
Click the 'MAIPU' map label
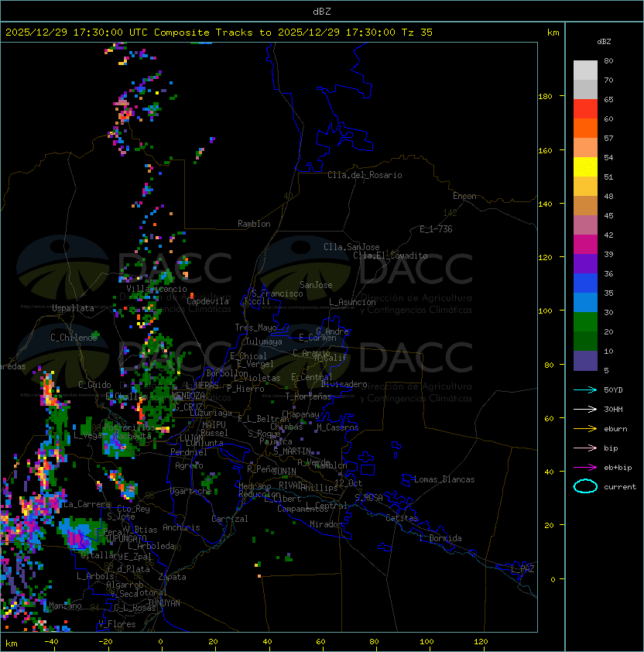pyautogui.click(x=214, y=425)
